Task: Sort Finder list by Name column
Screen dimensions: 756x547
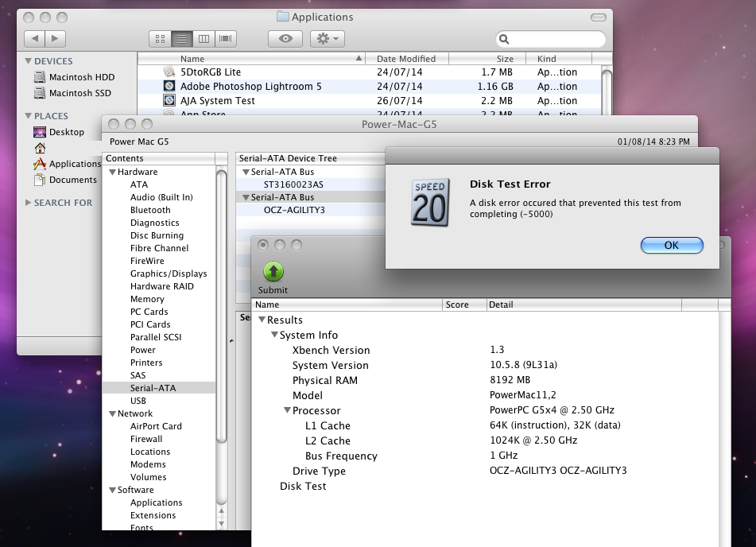Action: (x=251, y=59)
